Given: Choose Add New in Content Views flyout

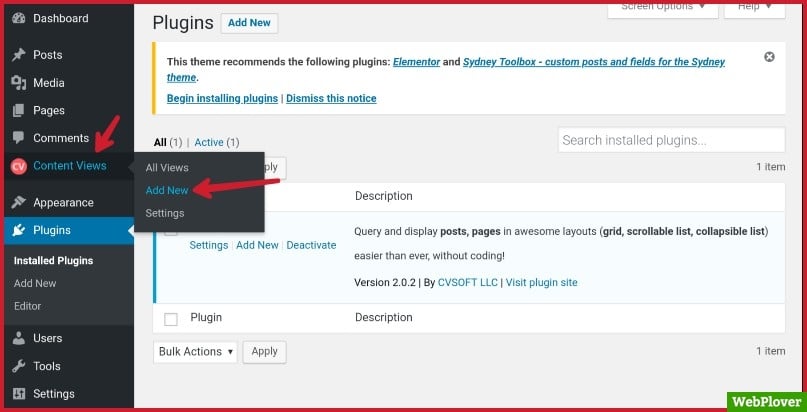Looking at the screenshot, I should pos(167,190).
